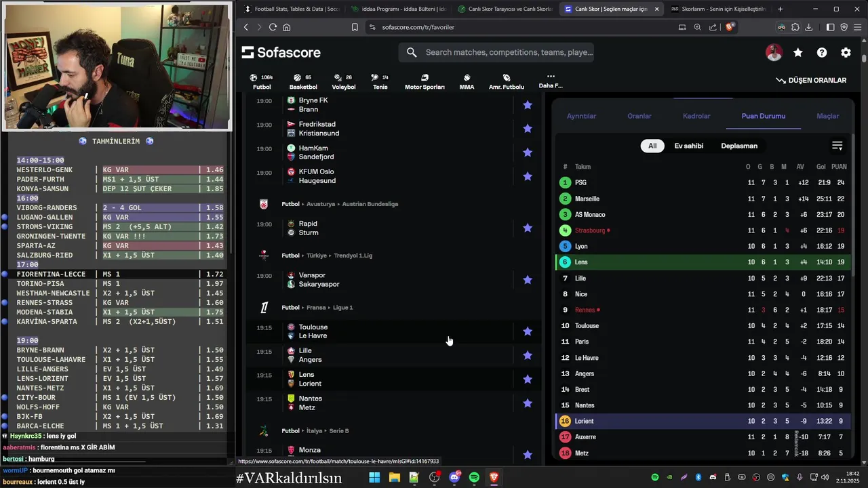Switch to the Kadrolar tab
The width and height of the screenshot is (868, 488).
(x=696, y=116)
